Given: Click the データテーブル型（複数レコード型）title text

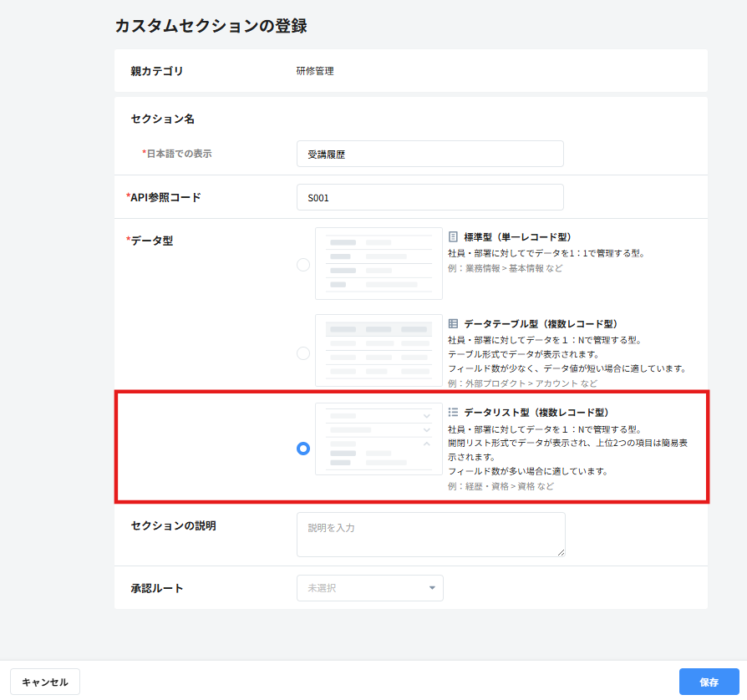Looking at the screenshot, I should tap(541, 324).
